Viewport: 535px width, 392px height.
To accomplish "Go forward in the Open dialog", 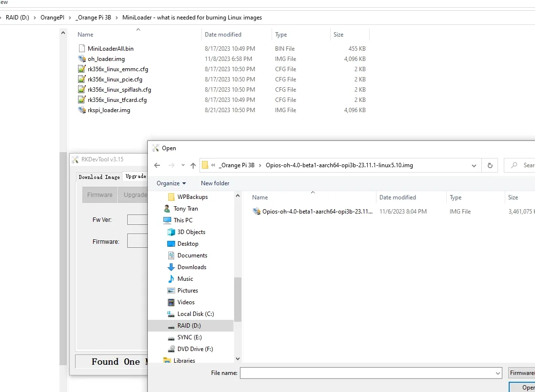I will coord(171,165).
